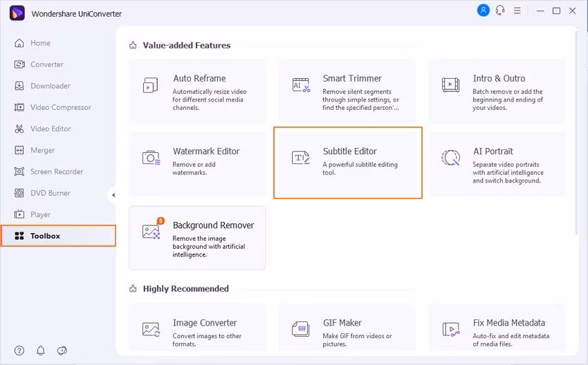Click the feedback icon in bottom-left
588x365 pixels.
point(62,350)
